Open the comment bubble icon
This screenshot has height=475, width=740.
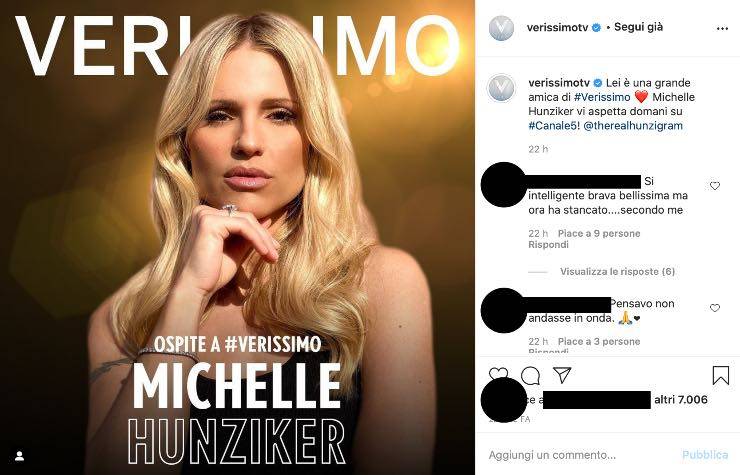[x=531, y=376]
